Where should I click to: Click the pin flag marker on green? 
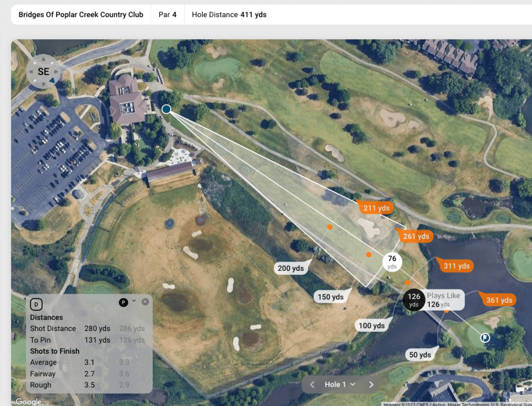(x=485, y=337)
